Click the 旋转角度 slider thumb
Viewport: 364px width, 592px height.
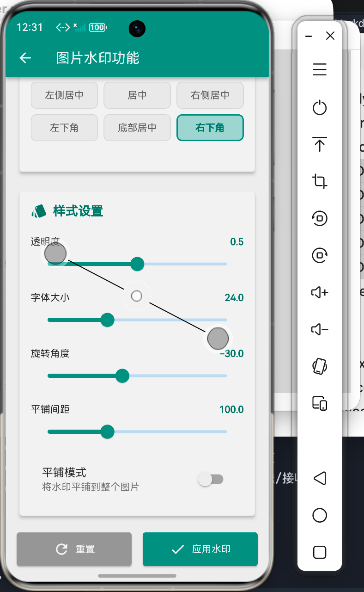[122, 376]
